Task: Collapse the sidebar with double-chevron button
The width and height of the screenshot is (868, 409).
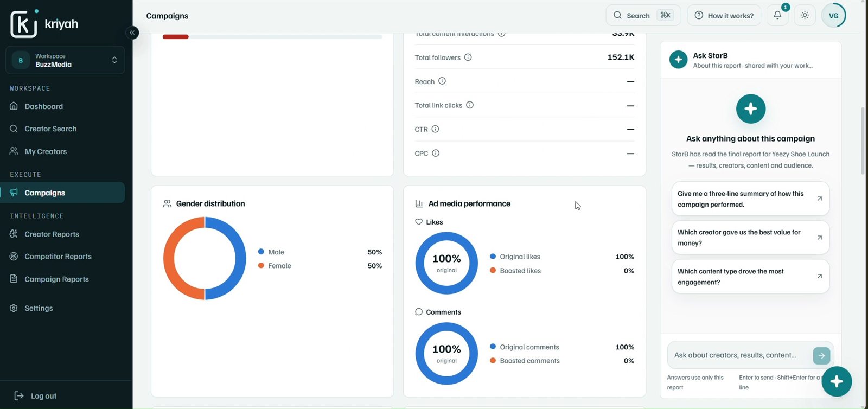Action: tap(132, 33)
